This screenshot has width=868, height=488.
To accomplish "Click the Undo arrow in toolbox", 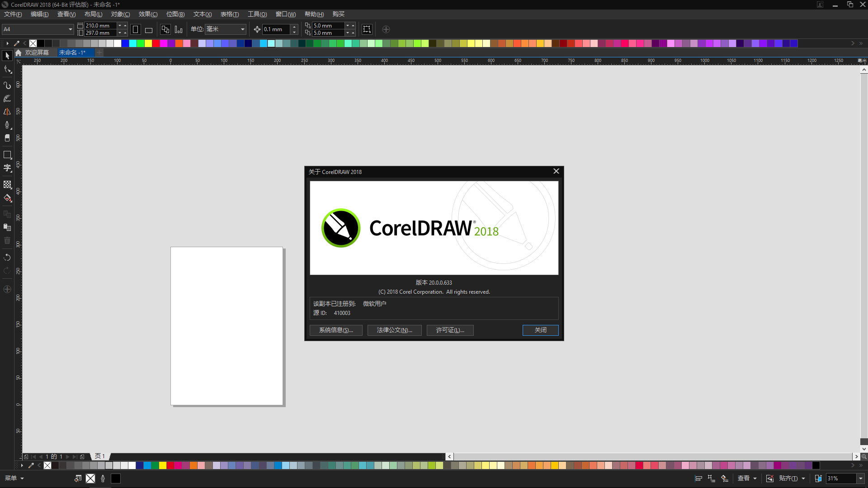I will click(7, 257).
